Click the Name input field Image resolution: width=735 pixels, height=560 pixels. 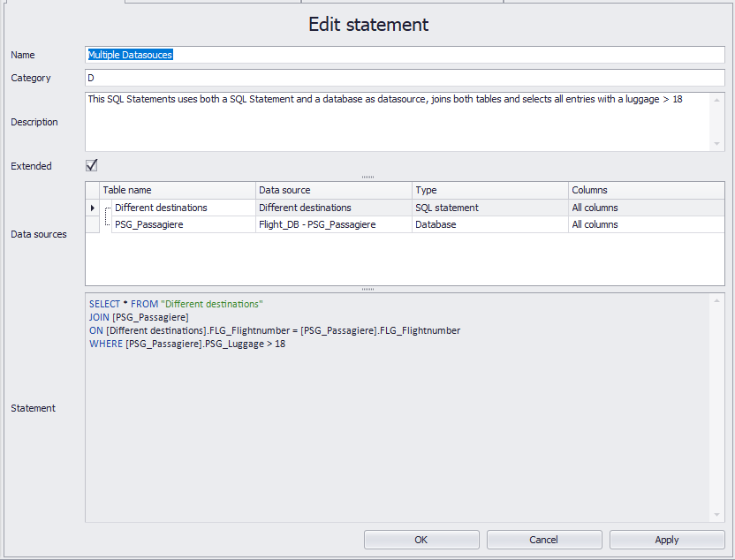405,55
